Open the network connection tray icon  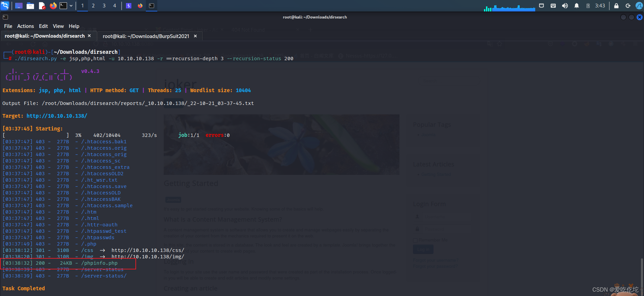pos(542,6)
